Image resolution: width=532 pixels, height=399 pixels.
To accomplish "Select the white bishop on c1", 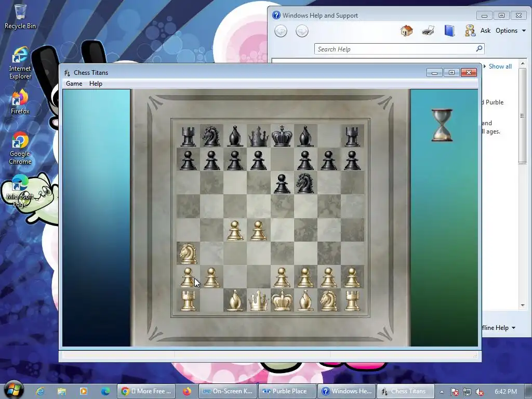I will (x=235, y=301).
